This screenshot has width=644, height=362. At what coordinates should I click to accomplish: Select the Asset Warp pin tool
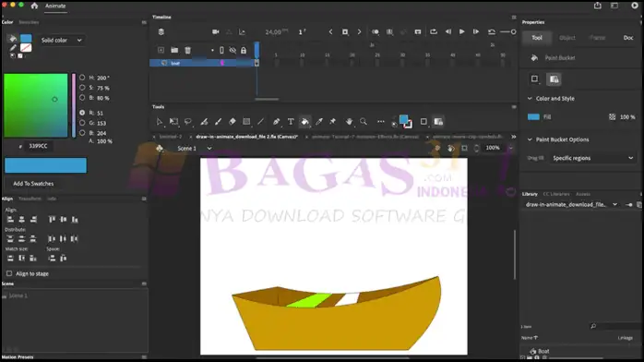(333, 122)
